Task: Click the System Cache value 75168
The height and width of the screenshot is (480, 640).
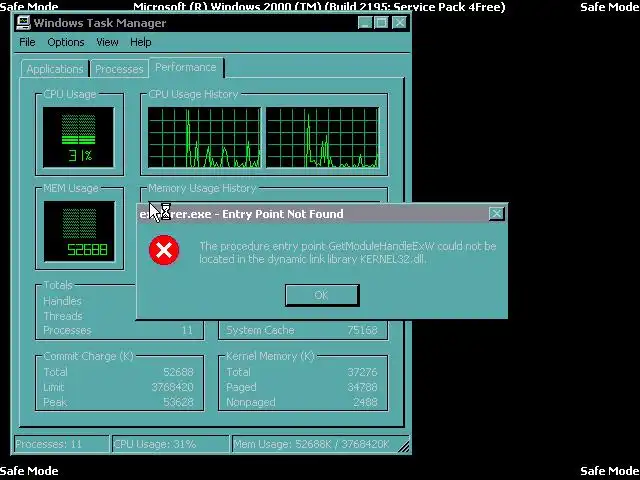Action: 362,330
